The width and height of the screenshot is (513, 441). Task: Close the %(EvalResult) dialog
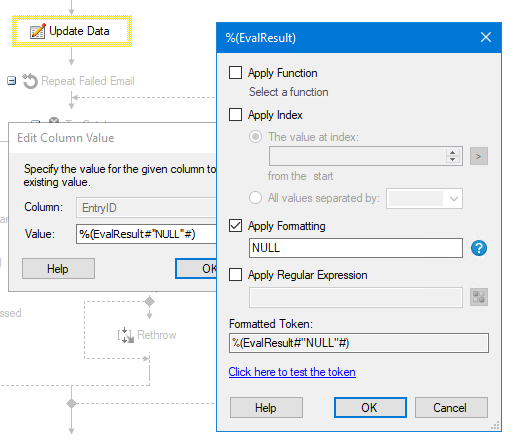[486, 37]
